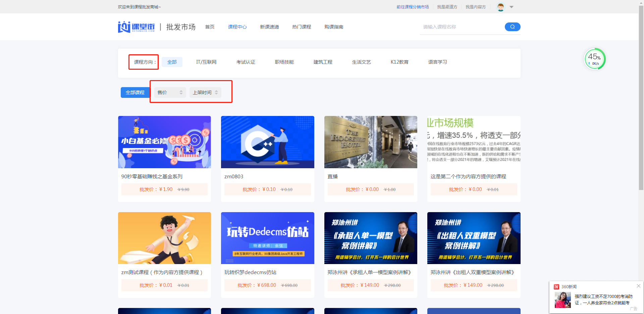This screenshot has height=314, width=644.
Task: Filter by K12教育 direction
Action: point(399,62)
